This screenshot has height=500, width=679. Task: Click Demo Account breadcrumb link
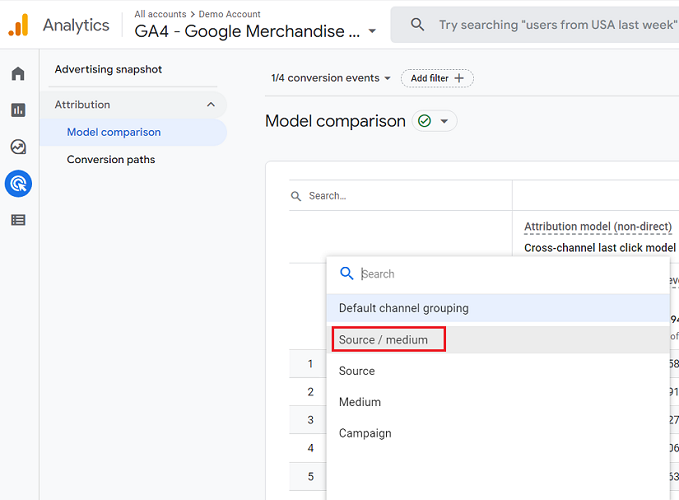point(230,14)
